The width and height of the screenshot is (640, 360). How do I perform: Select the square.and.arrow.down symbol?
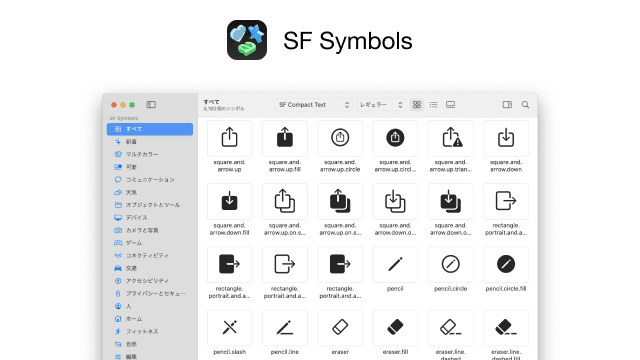tap(506, 138)
